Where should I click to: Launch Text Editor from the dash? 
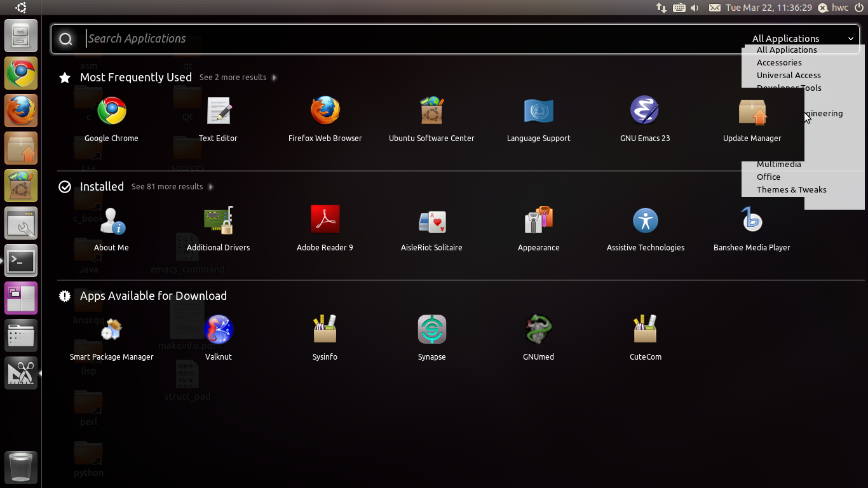pyautogui.click(x=218, y=111)
